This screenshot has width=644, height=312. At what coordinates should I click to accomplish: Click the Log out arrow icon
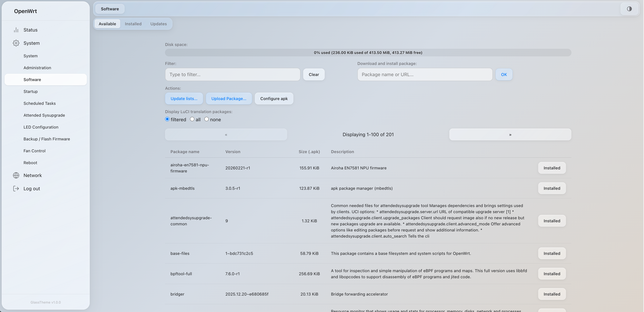tap(16, 189)
